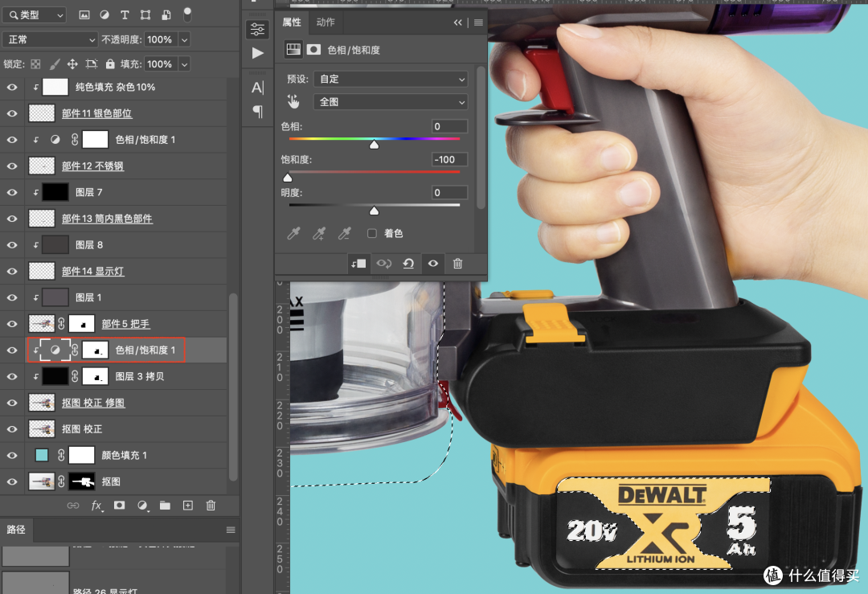Open the 不透明度 opacity slider arrow
The height and width of the screenshot is (594, 868).
tap(185, 40)
